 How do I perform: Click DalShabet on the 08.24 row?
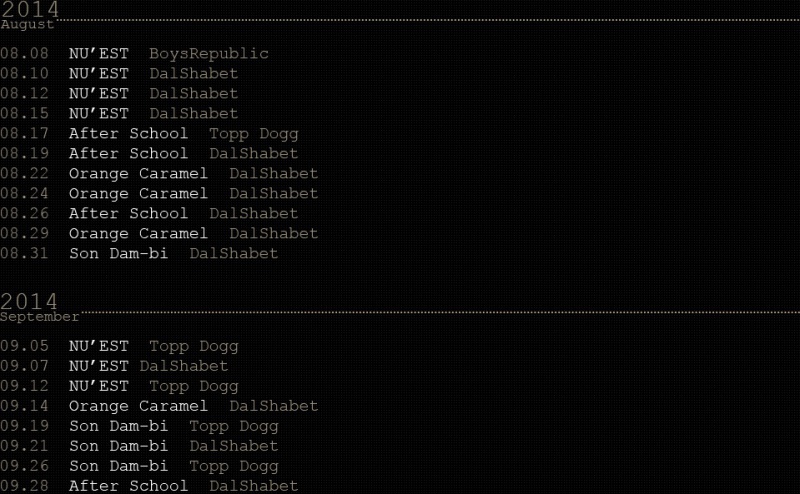point(273,194)
